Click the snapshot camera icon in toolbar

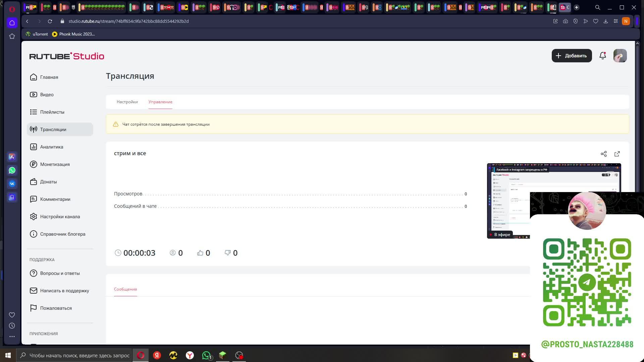pyautogui.click(x=566, y=21)
